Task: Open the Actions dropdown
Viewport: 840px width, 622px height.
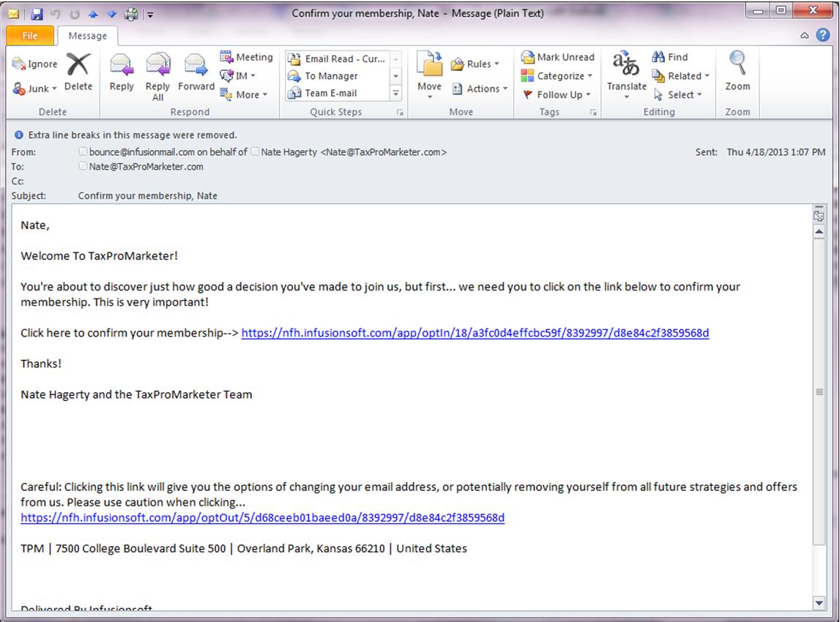Action: [x=480, y=89]
